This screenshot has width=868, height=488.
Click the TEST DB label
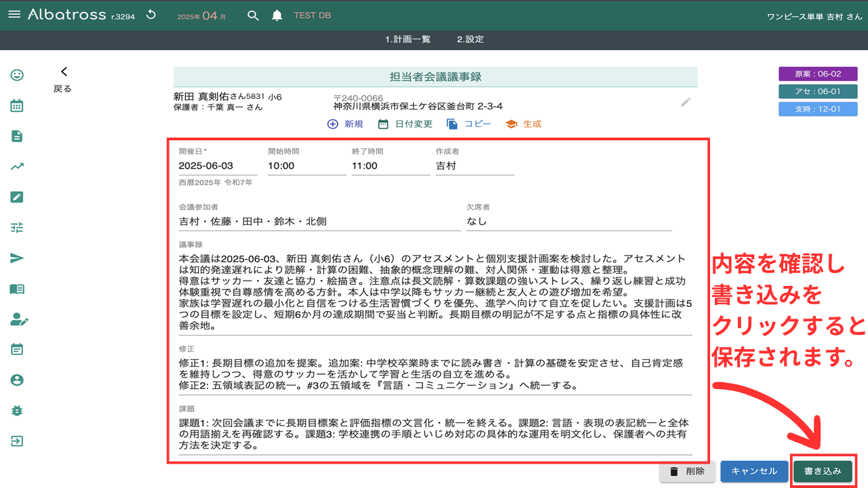(x=312, y=16)
